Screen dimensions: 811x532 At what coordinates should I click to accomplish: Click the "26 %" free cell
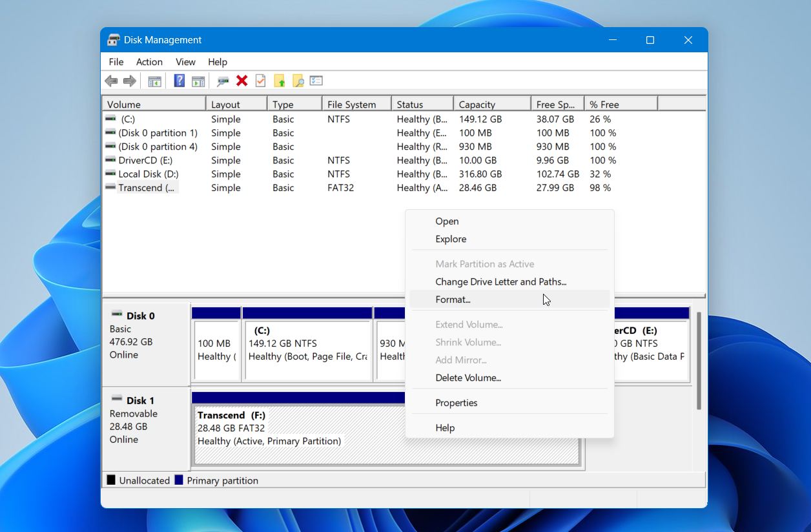(x=600, y=119)
